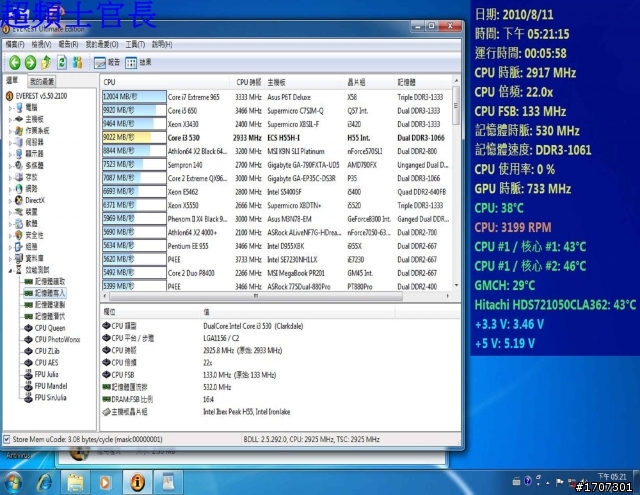Select 記憶體複製 memory copy benchmark
This screenshot has height=495, width=640.
[44, 305]
